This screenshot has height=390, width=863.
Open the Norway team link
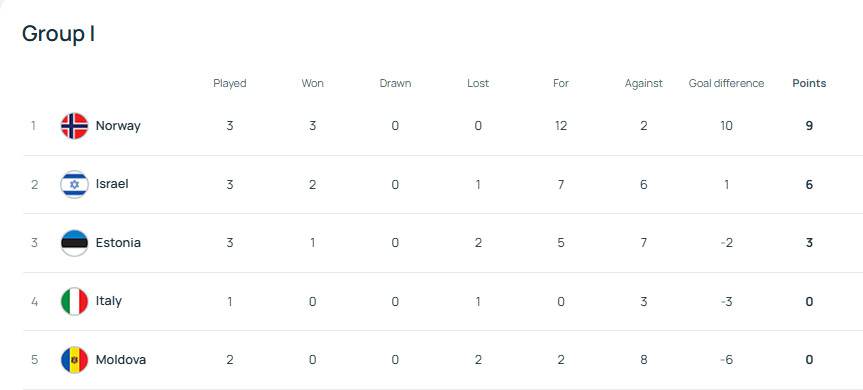[x=118, y=126]
